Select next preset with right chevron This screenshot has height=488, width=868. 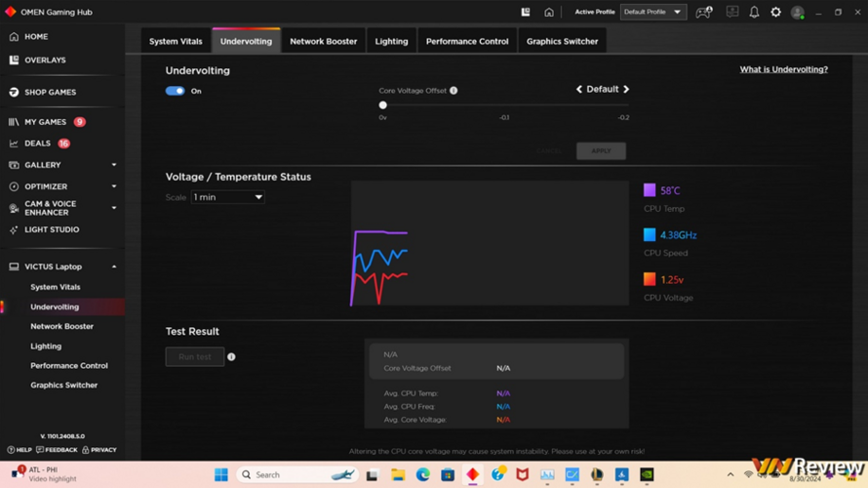click(x=626, y=89)
